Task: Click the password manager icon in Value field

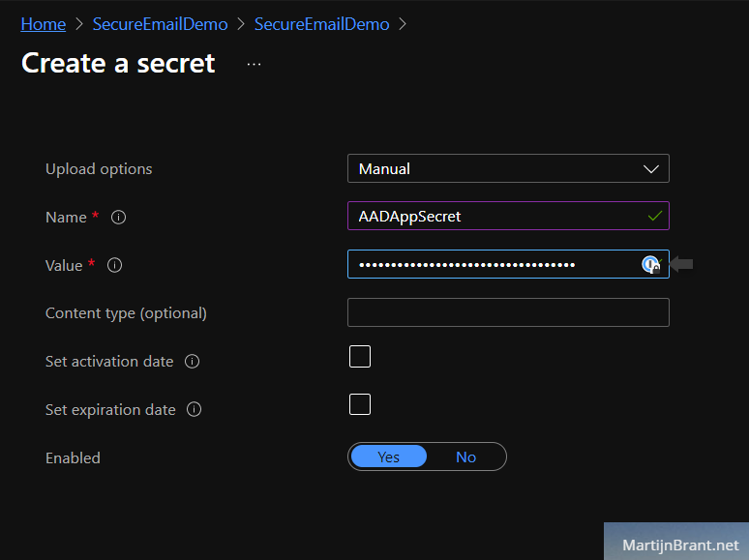Action: pos(650,264)
